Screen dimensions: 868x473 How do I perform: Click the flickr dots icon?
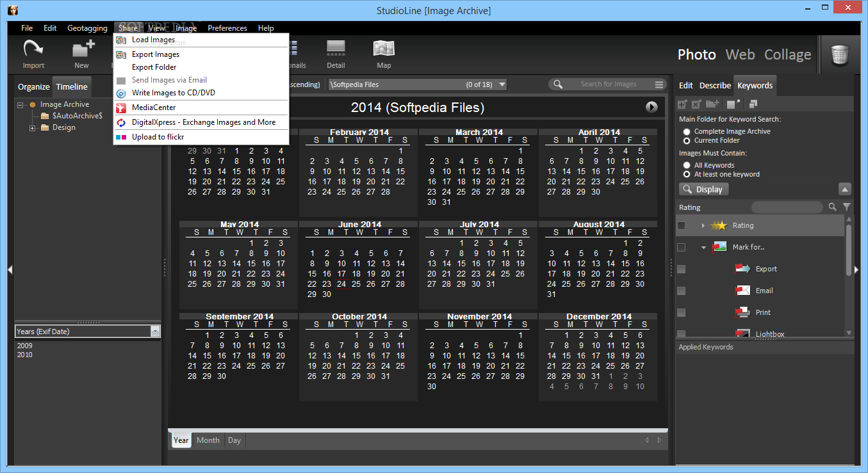[121, 137]
